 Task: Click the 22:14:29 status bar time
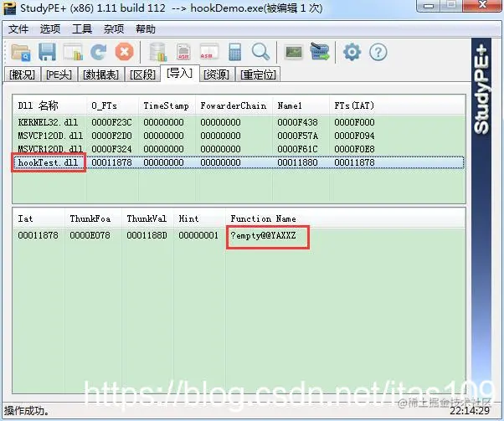pos(470,411)
